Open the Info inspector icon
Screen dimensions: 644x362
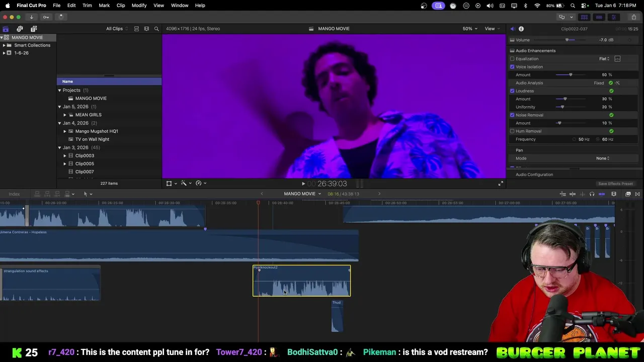pos(521,29)
